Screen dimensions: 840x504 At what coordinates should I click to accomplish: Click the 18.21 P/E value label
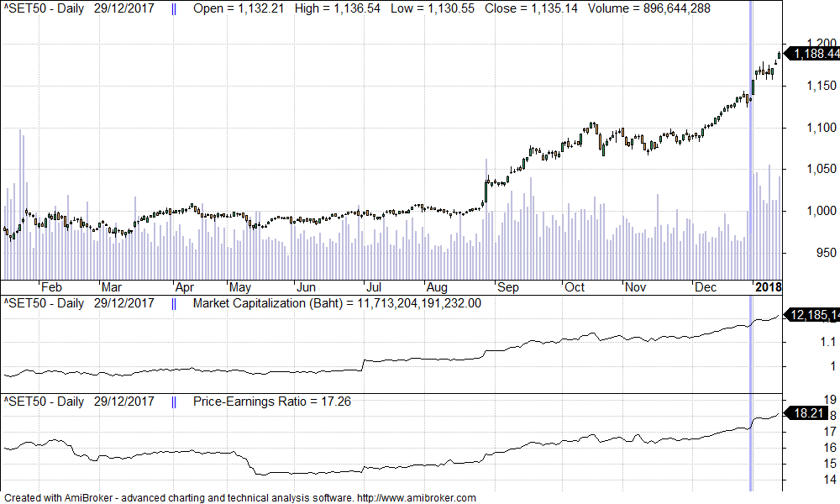(811, 412)
